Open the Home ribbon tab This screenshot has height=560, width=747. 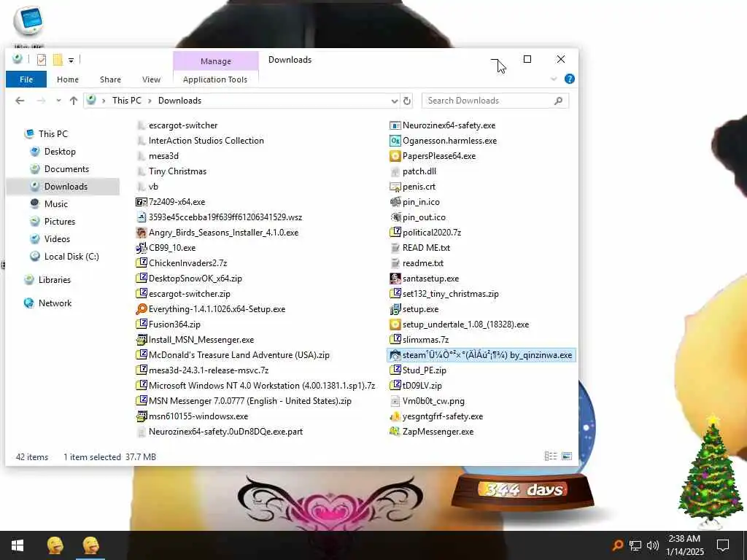click(68, 79)
